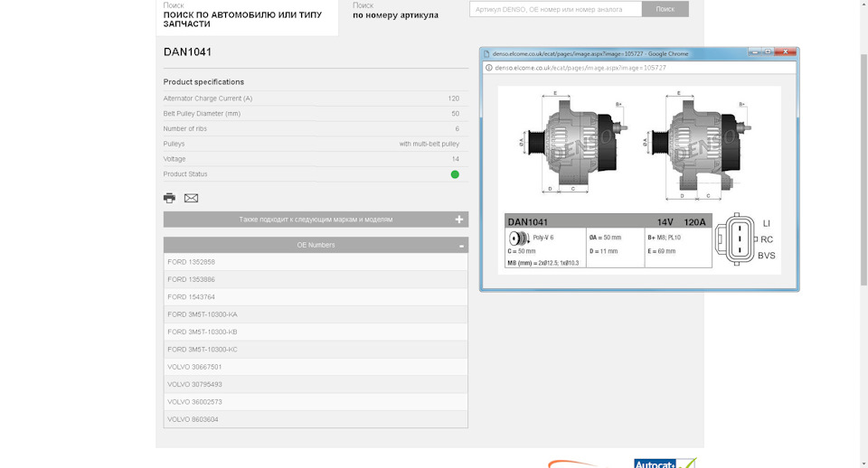This screenshot has height=468, width=868.
Task: Maximize the popup Chrome window
Action: [x=768, y=52]
